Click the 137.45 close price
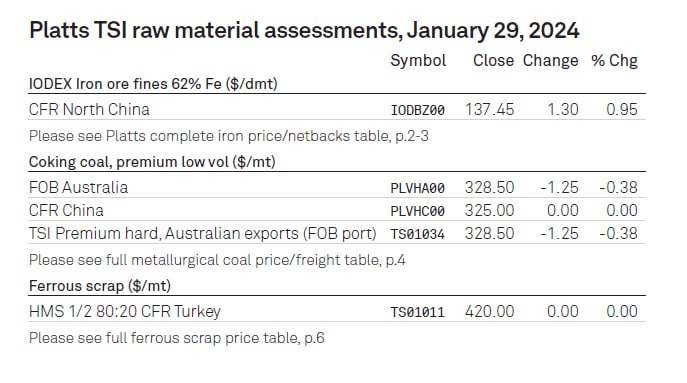687x383 pixels. point(489,110)
